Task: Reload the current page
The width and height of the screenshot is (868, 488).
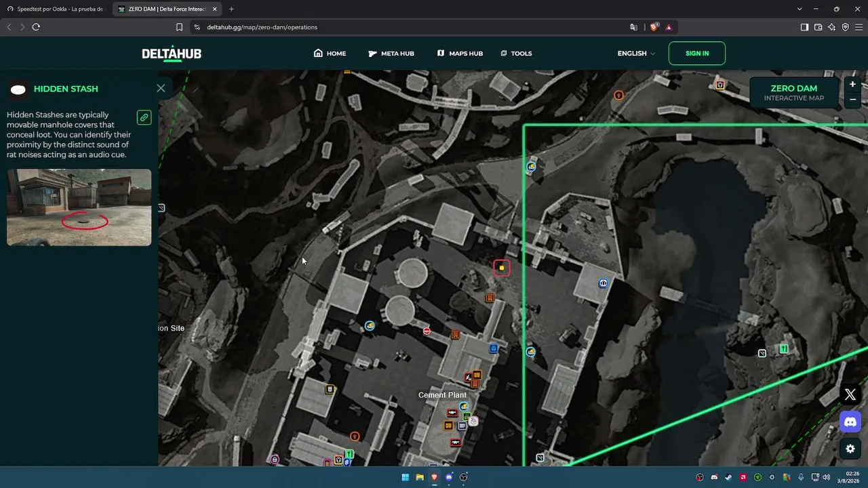Action: pos(36,27)
